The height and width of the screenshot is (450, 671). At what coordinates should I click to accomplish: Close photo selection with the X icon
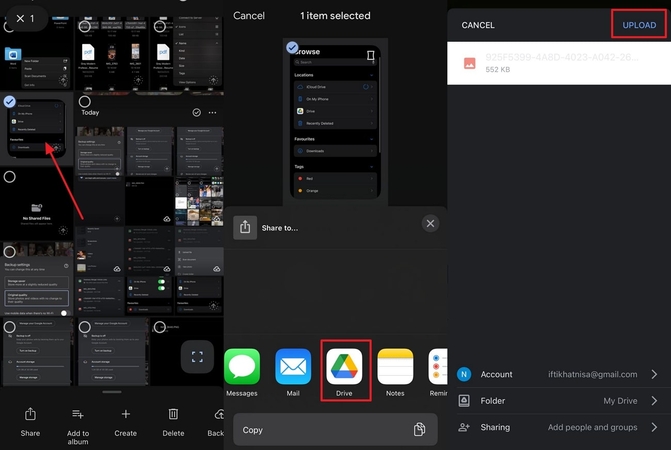[x=20, y=18]
